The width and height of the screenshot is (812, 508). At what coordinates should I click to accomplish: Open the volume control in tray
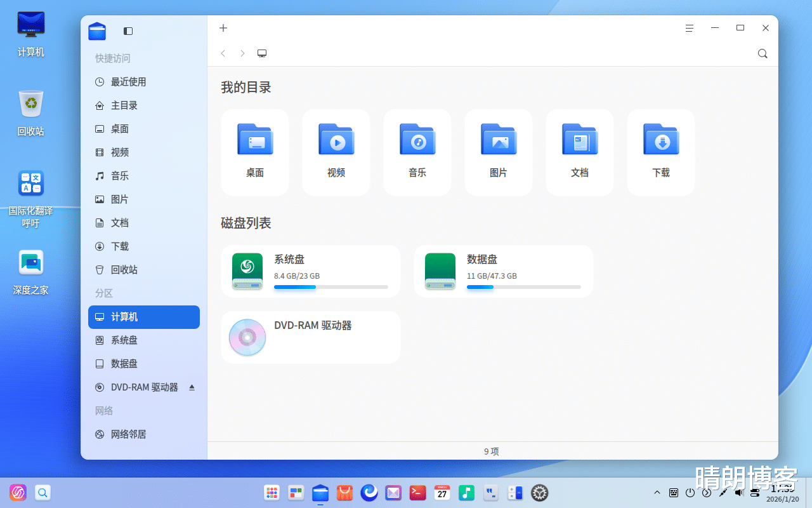[739, 493]
